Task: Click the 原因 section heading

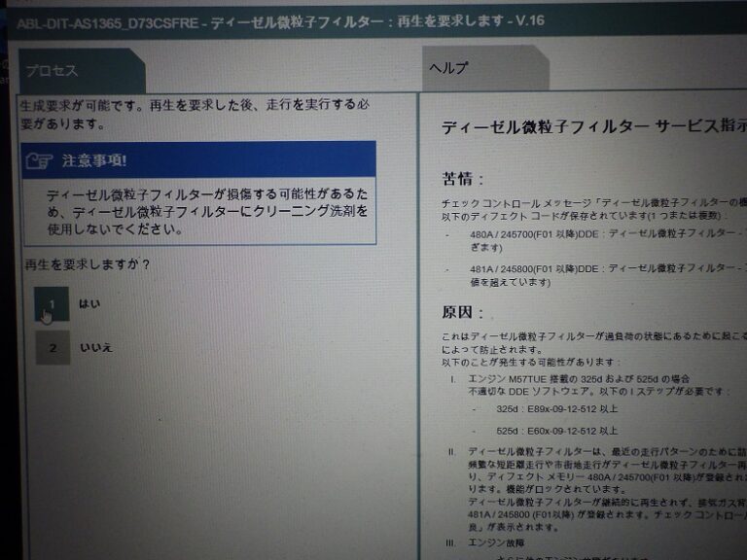Action: pyautogui.click(x=463, y=313)
